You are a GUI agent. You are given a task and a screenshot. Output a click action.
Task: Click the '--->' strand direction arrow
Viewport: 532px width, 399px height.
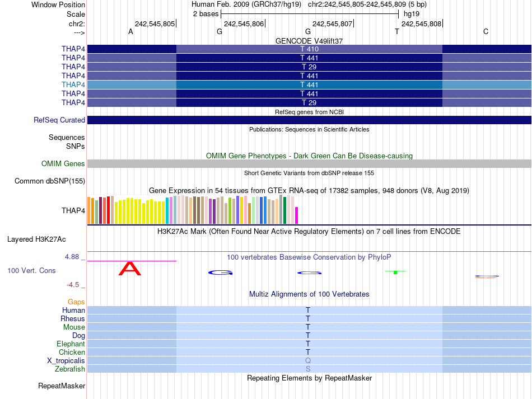click(x=80, y=33)
